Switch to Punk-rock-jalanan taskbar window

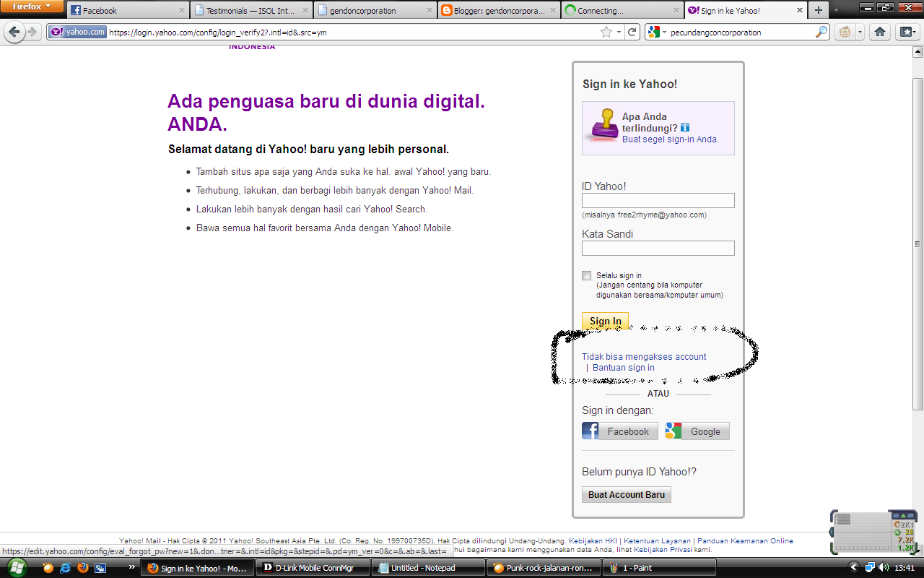(544, 568)
